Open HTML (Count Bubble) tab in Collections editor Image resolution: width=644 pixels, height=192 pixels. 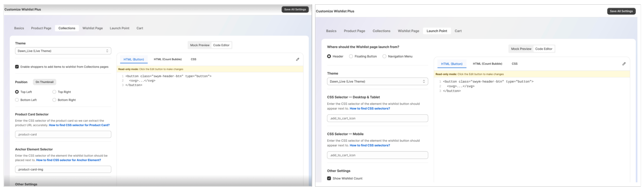[168, 59]
